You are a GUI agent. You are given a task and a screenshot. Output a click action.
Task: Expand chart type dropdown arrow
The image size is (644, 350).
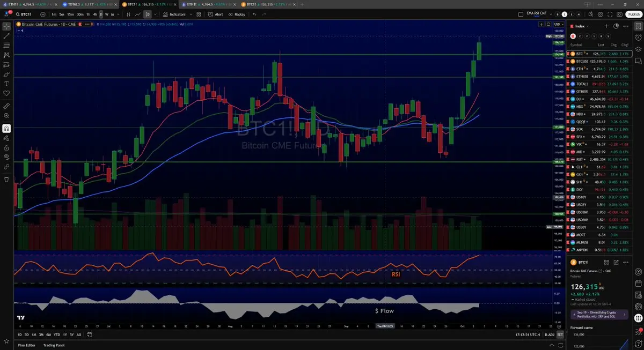click(x=155, y=14)
